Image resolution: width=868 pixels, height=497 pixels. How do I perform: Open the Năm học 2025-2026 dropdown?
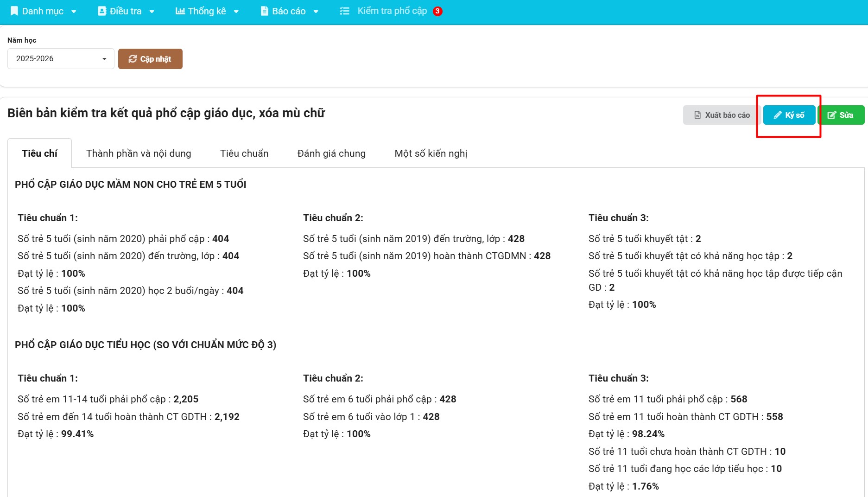click(x=61, y=59)
